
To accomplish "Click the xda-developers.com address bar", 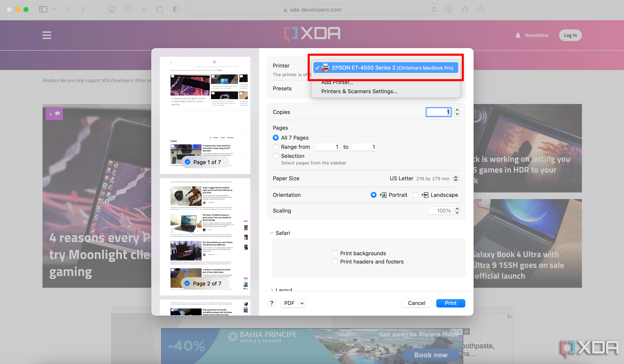I will [x=312, y=10].
